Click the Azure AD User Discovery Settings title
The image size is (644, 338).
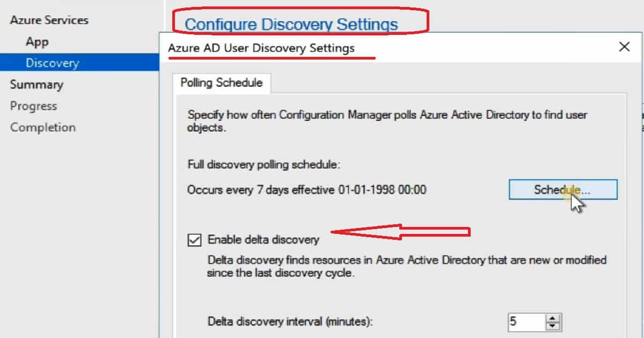[x=261, y=48]
